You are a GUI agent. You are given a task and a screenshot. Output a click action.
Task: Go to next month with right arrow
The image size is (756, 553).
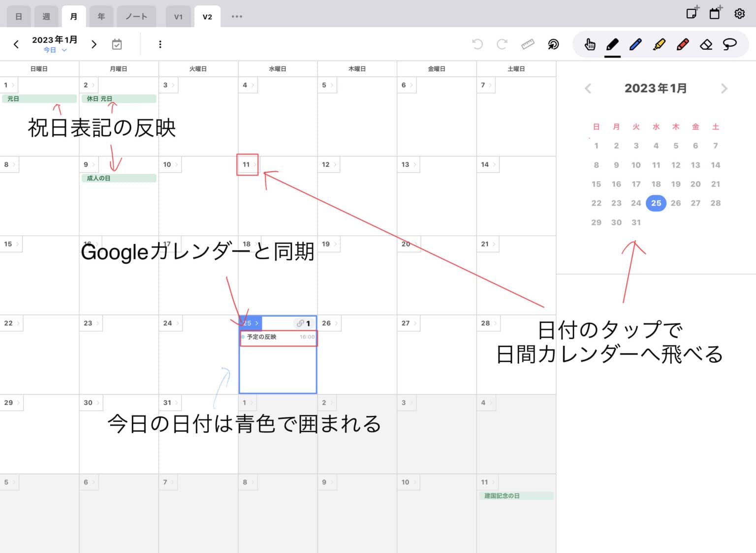coord(94,44)
